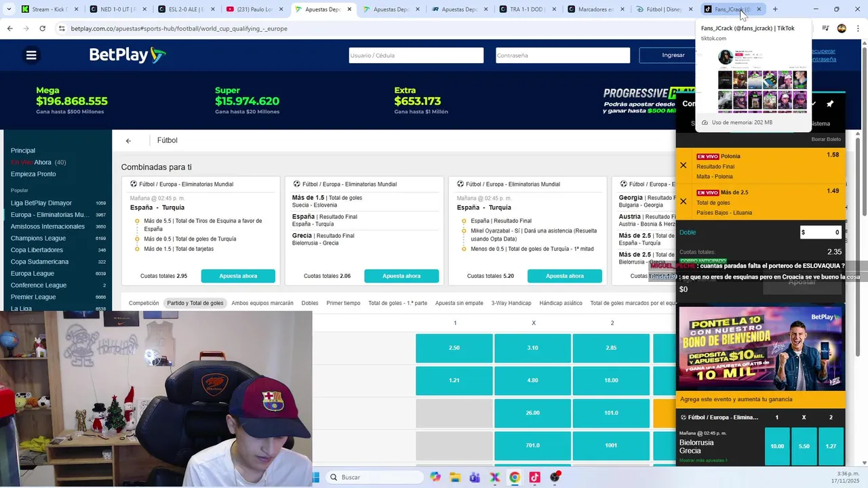Open Mostrar más apuestas link
This screenshot has height=488, width=868.
click(703, 460)
